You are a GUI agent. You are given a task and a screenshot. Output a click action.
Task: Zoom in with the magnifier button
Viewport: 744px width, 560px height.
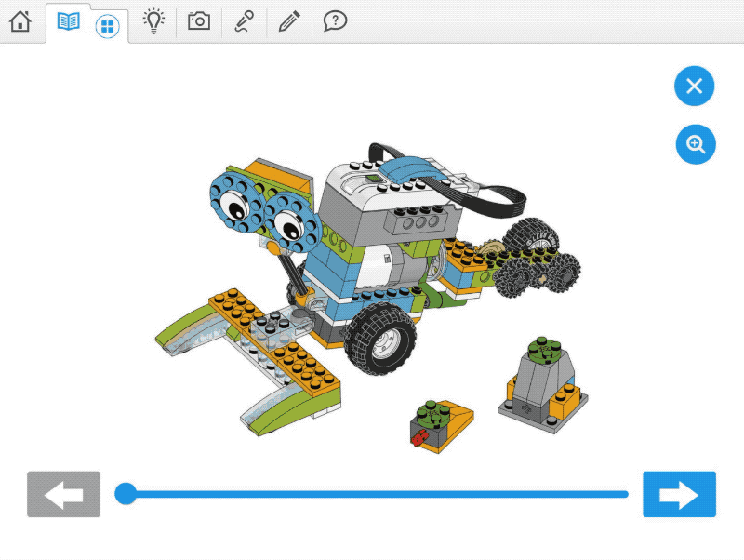[696, 144]
